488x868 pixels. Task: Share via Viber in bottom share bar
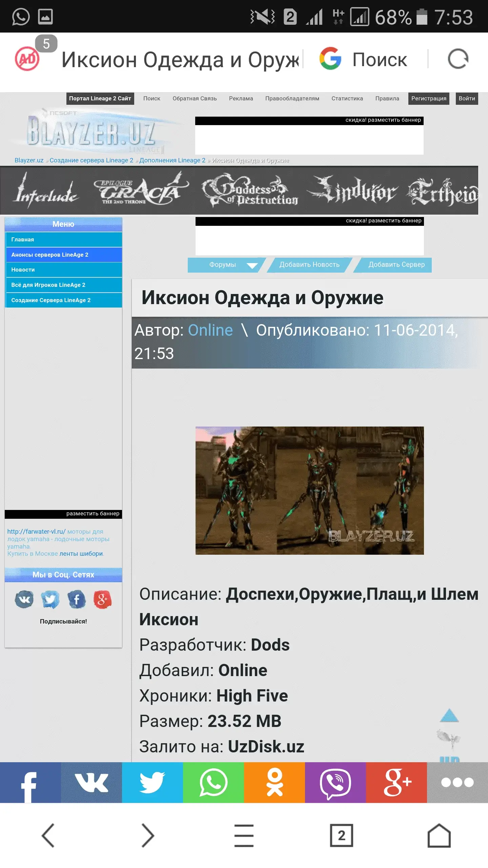coord(335,783)
